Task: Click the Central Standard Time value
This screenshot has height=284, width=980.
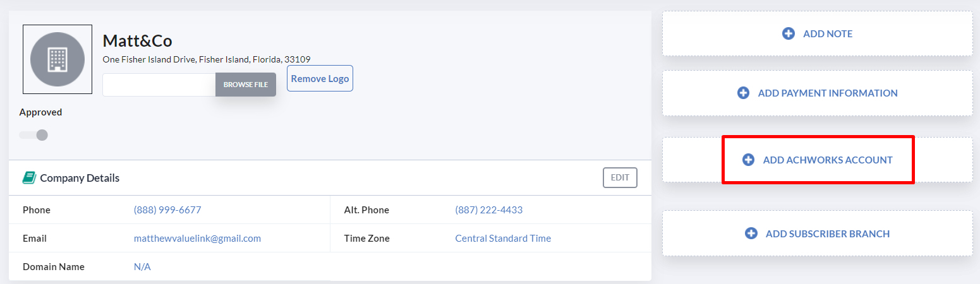Action: 503,239
